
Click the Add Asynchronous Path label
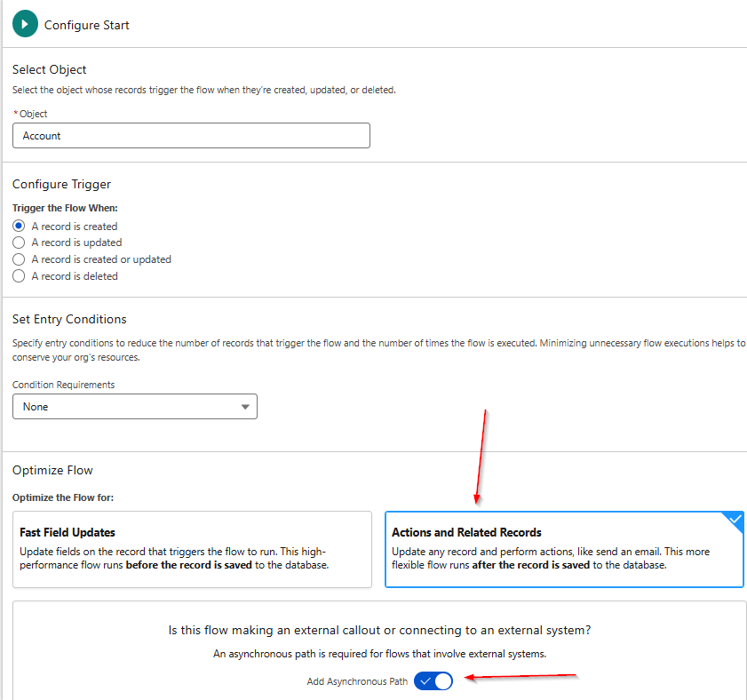click(x=356, y=681)
